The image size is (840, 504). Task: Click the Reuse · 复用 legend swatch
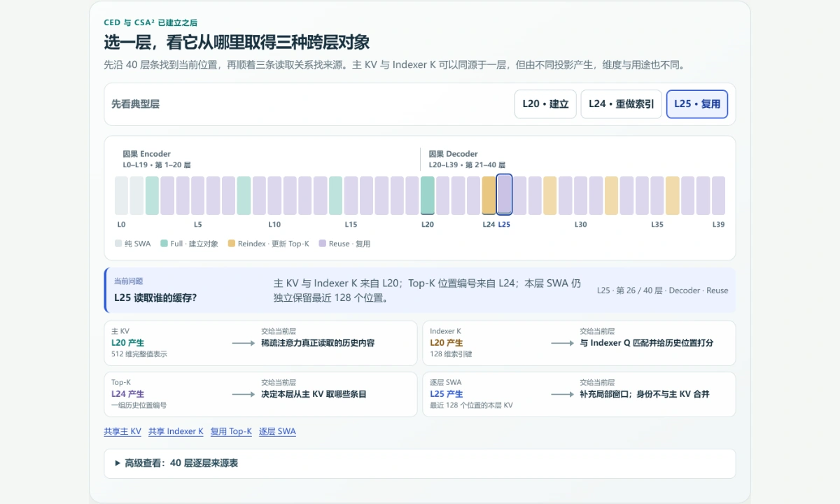(322, 244)
